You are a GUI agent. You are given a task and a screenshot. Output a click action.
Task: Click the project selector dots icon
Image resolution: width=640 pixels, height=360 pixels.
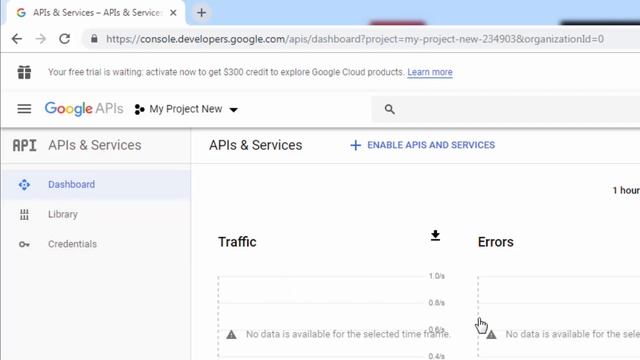click(139, 109)
